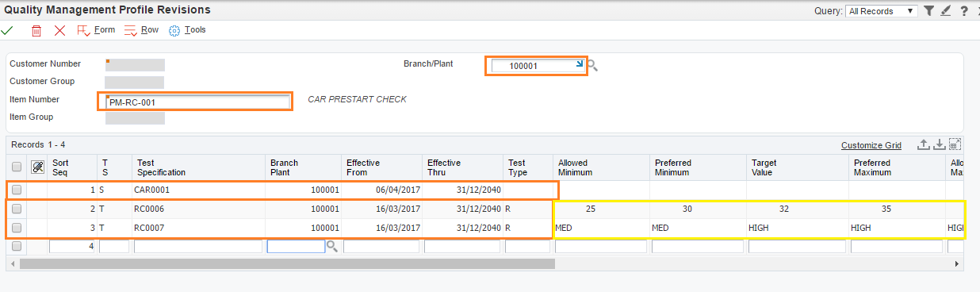Screen dimensions: 980x292
Task: Click the import grid data icon
Action: (939, 144)
